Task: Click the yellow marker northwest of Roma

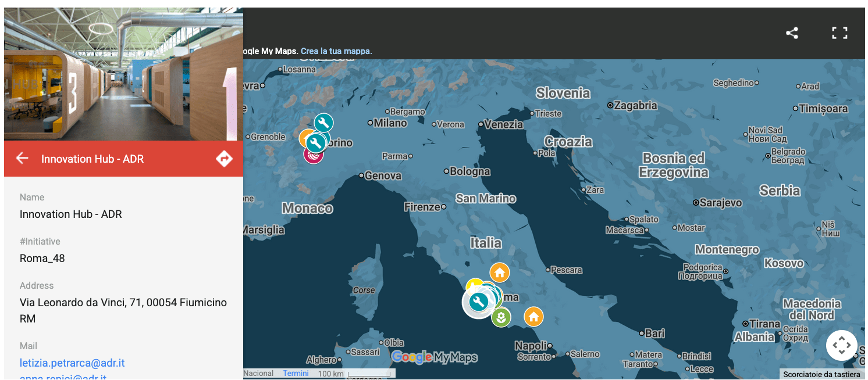Action: [474, 285]
